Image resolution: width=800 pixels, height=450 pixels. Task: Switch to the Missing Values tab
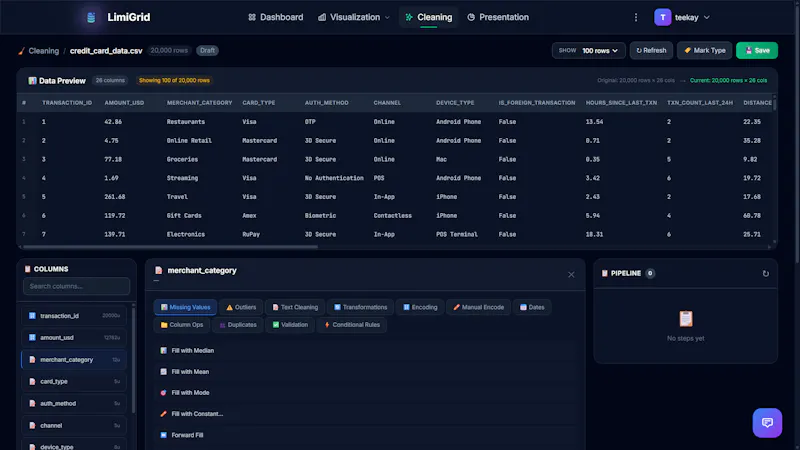(x=185, y=307)
